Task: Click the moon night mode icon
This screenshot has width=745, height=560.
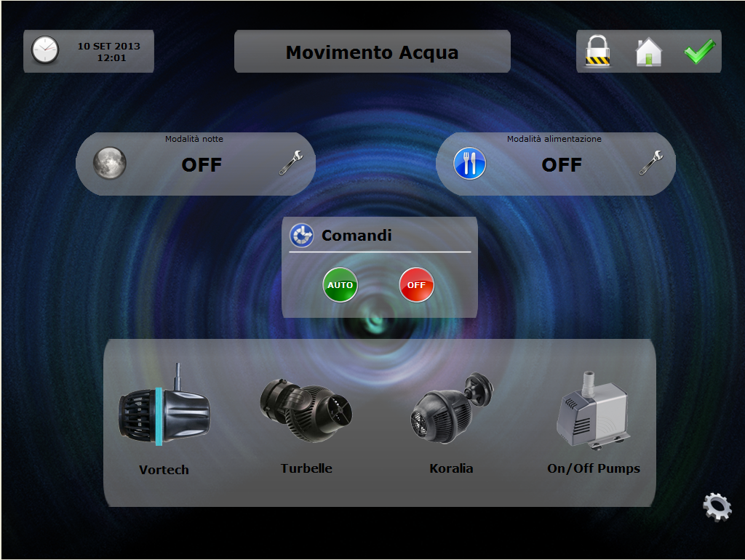Action: pyautogui.click(x=109, y=163)
